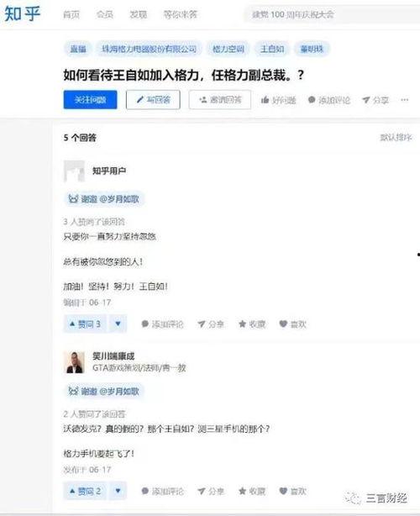
Task: Open the 默认排序 sort dropdown
Action: point(396,137)
